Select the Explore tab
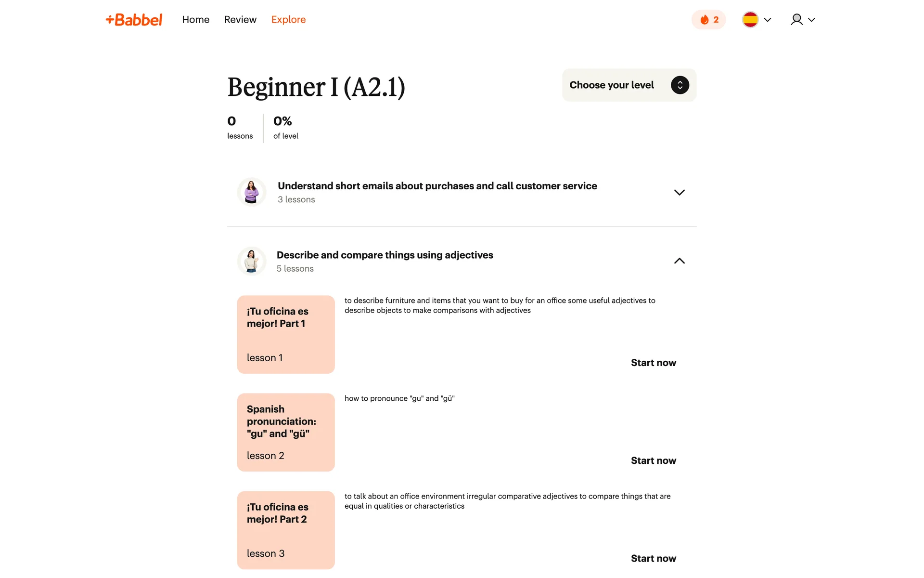The image size is (924, 578). pyautogui.click(x=288, y=20)
